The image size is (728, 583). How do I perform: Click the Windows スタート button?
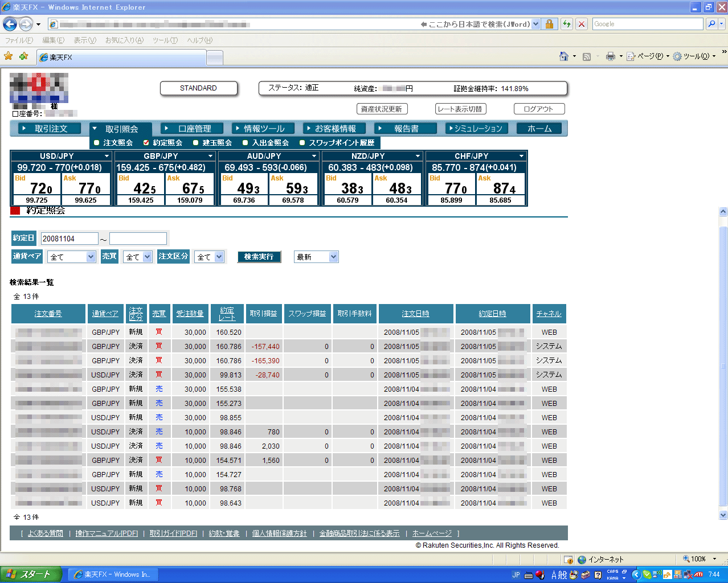pyautogui.click(x=31, y=574)
